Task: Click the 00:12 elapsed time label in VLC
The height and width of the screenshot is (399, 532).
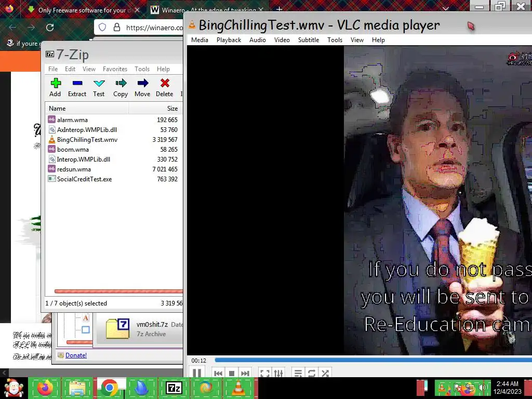Action: pyautogui.click(x=199, y=361)
